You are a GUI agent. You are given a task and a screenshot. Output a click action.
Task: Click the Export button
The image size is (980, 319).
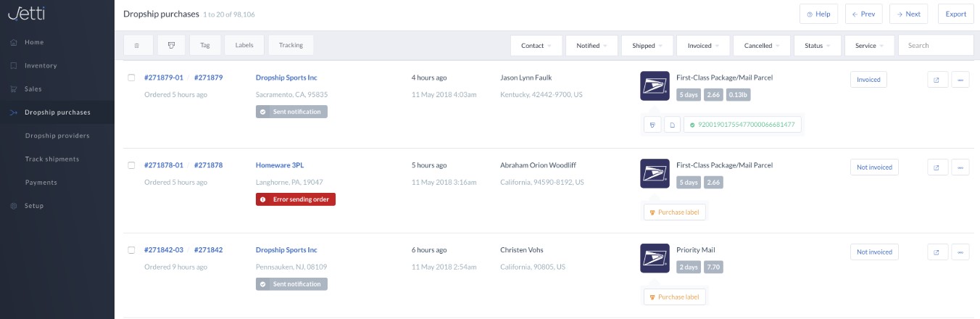coord(955,14)
